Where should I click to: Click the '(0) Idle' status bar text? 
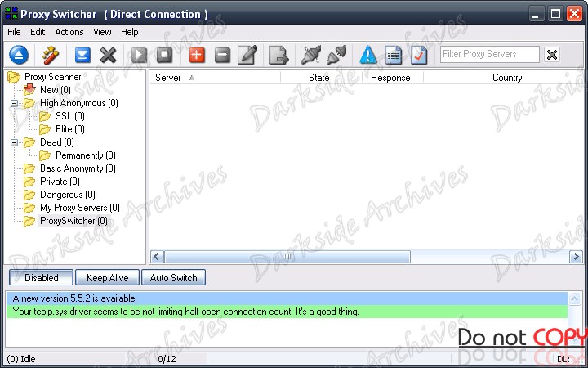click(21, 359)
